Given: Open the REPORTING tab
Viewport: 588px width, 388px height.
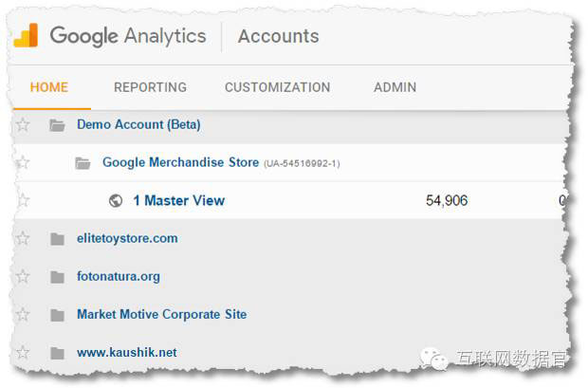Looking at the screenshot, I should click(x=150, y=87).
